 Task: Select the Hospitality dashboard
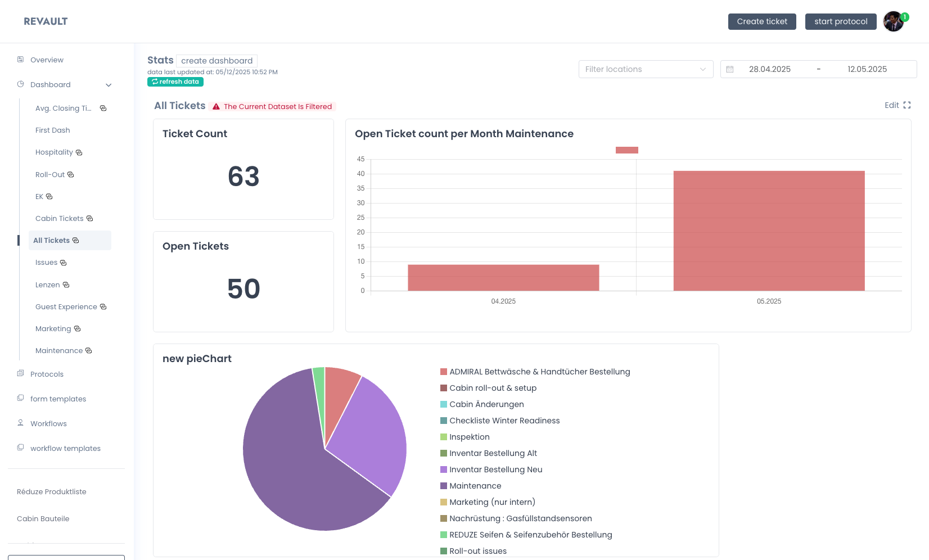click(x=54, y=152)
